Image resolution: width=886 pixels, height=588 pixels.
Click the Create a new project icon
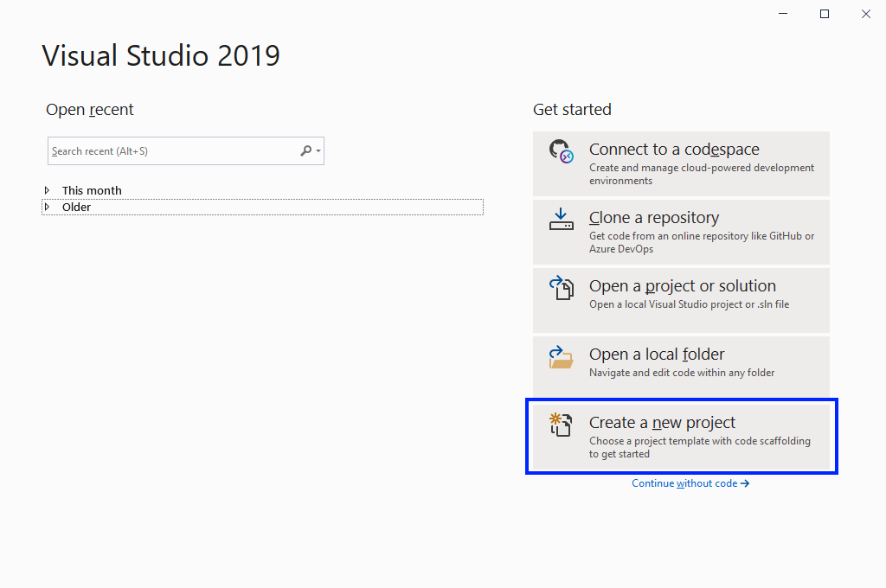pos(562,425)
